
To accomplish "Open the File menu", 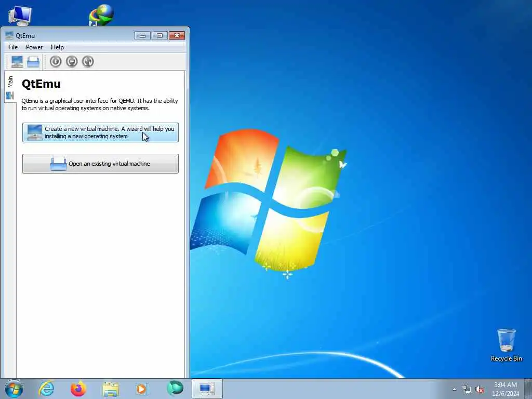I will pos(13,47).
